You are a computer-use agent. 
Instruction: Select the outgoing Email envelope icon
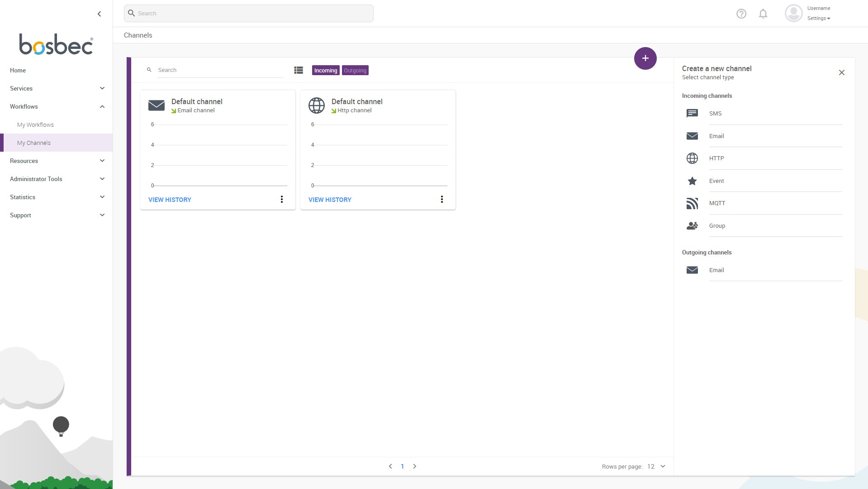692,270
